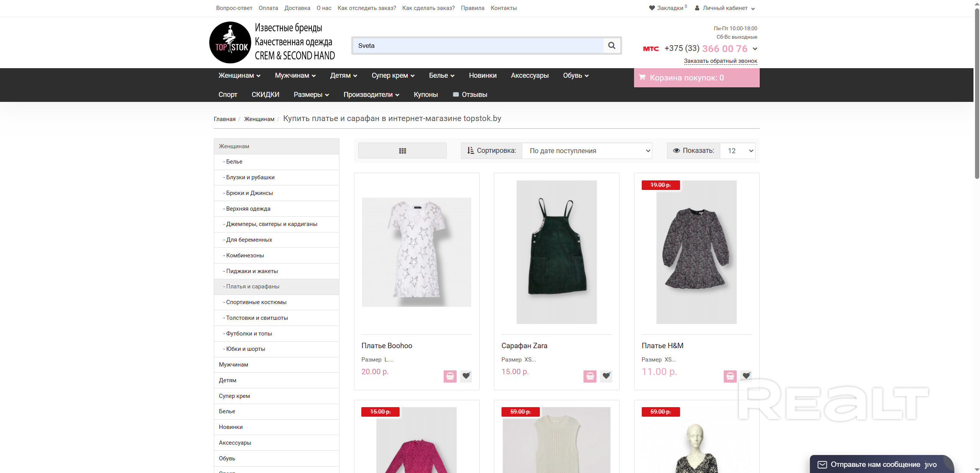This screenshot has height=473, width=980.
Task: Click the search input field
Action: tap(477, 46)
